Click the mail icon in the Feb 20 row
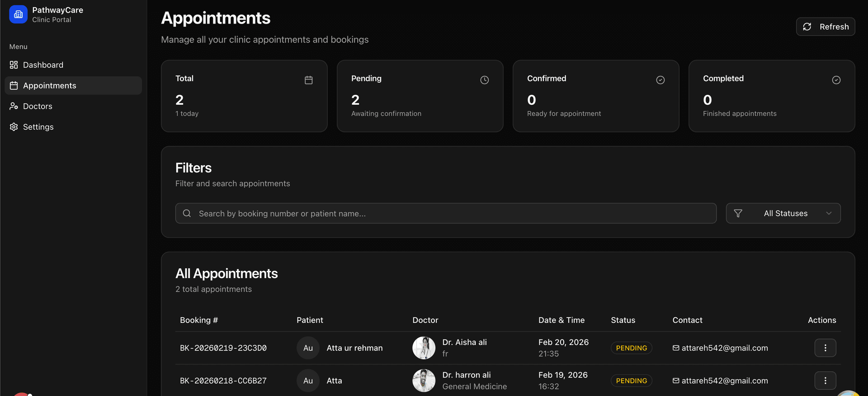The height and width of the screenshot is (396, 868). pos(676,348)
